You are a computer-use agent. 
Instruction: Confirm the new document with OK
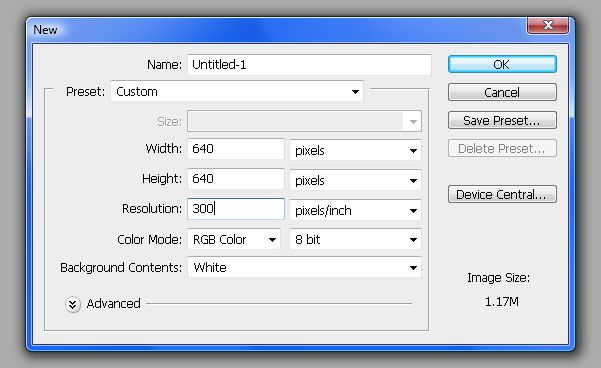coord(502,64)
